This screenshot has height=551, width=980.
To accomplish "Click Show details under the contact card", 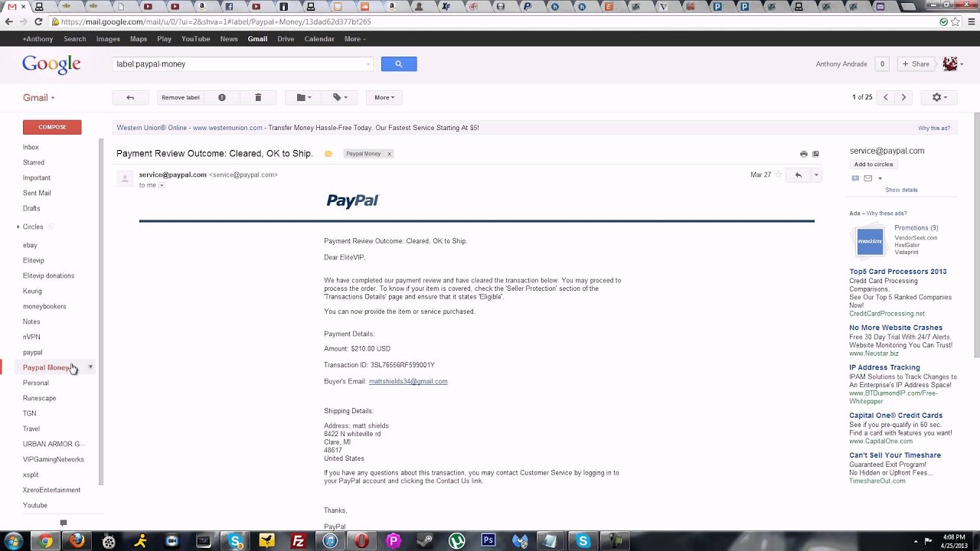I will coord(901,190).
